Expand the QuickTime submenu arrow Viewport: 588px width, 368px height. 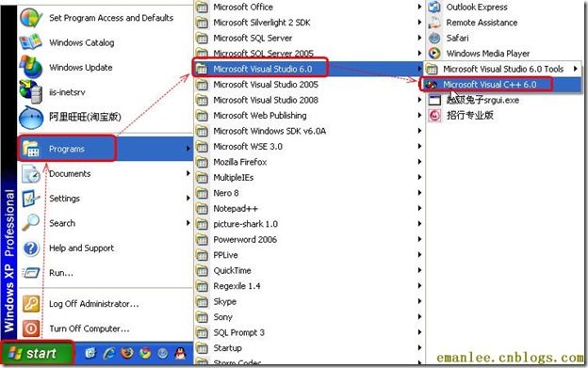[x=419, y=271]
